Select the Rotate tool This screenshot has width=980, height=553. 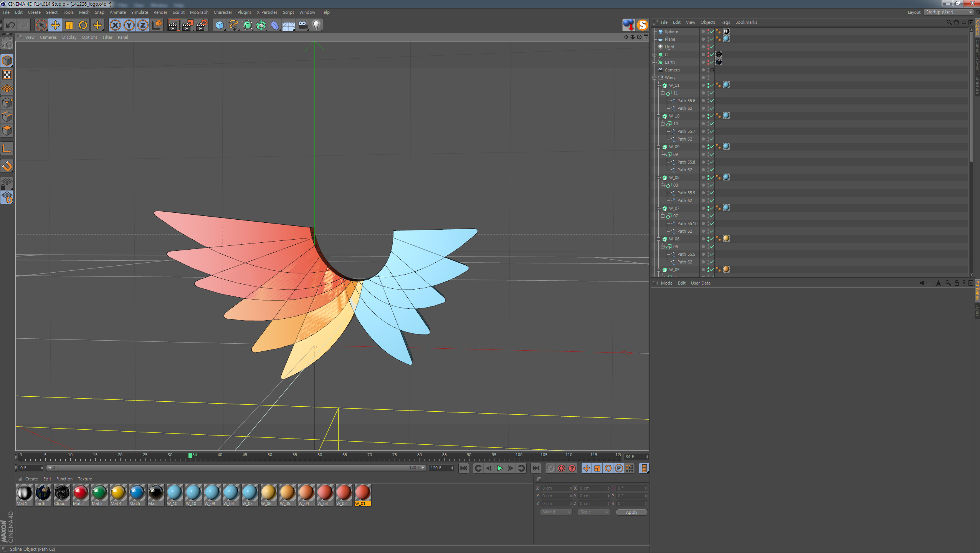point(83,25)
